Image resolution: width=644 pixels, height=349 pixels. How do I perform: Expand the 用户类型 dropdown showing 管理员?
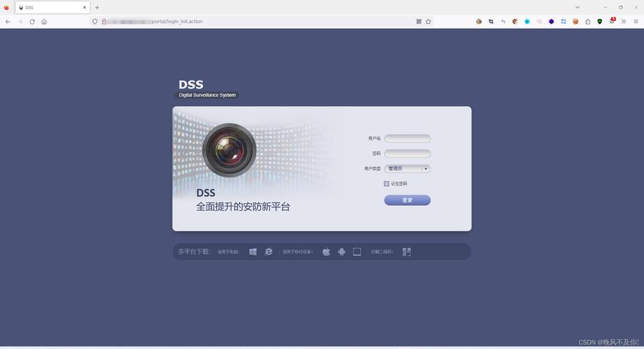[407, 169]
